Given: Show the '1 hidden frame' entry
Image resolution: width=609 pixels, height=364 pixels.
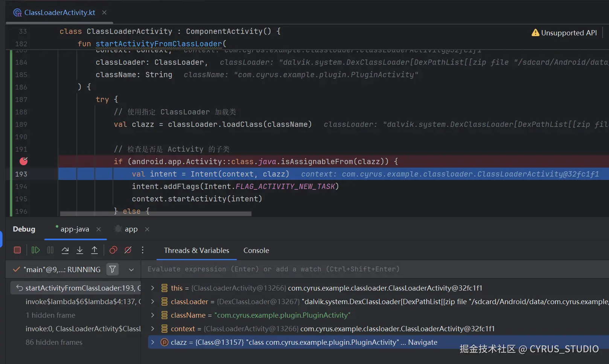Looking at the screenshot, I should (50, 315).
